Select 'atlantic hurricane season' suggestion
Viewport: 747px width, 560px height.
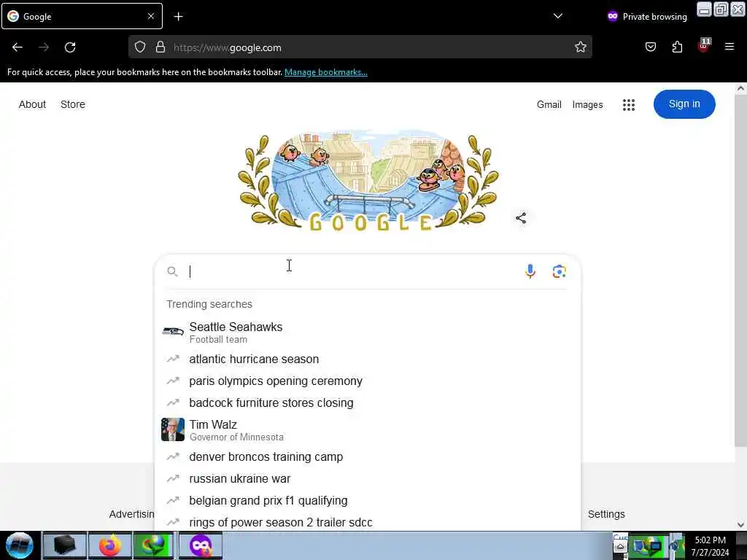368,359
